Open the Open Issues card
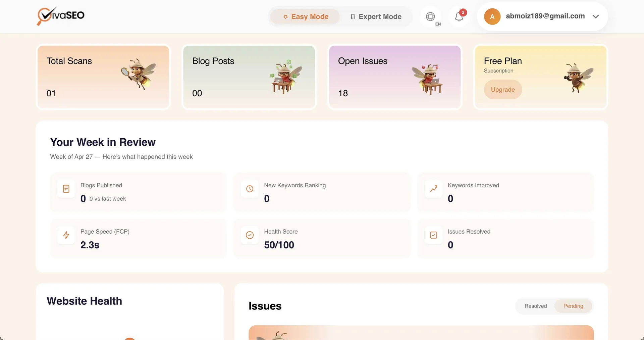The height and width of the screenshot is (340, 644). pos(395,77)
